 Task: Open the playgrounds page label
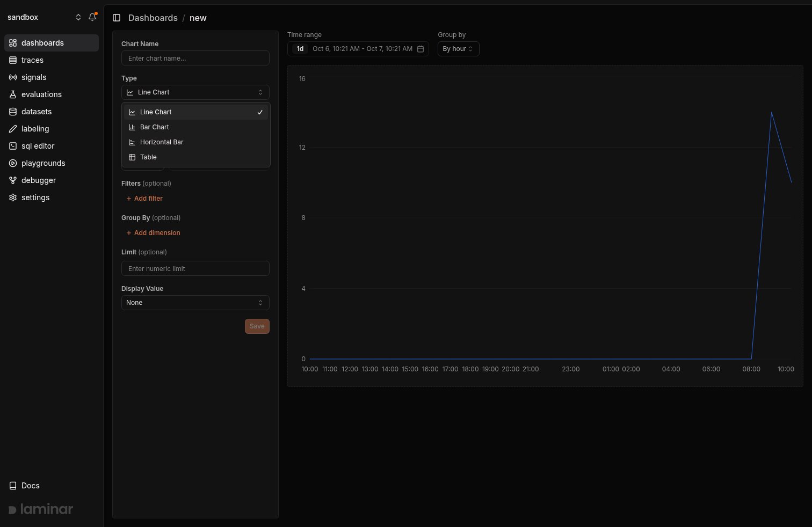click(x=44, y=163)
